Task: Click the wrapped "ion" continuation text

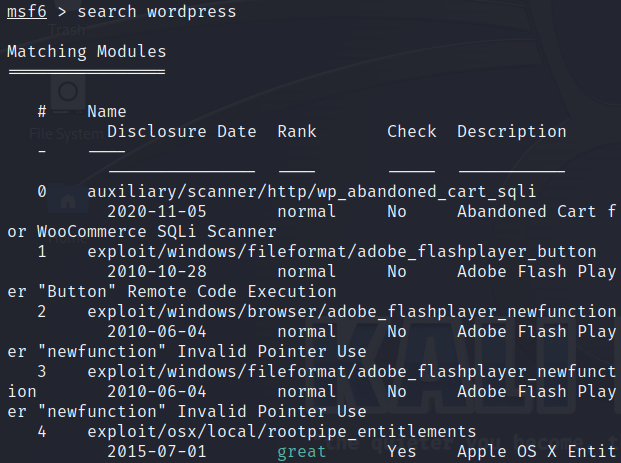Action: [x=22, y=392]
